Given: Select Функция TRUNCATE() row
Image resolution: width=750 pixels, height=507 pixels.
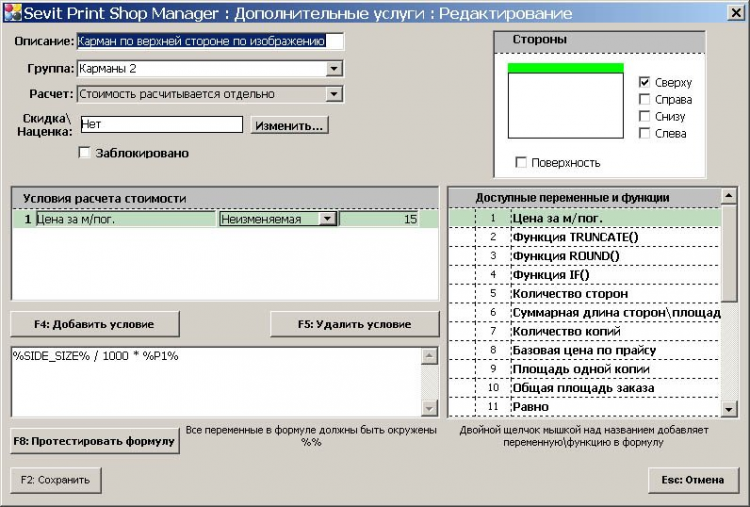Looking at the screenshot, I should 585,237.
